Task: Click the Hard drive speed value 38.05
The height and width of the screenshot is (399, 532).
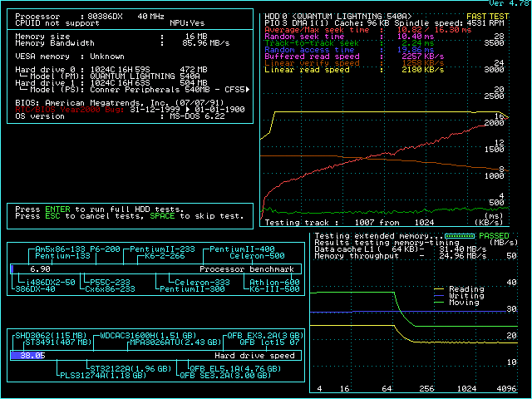Action: pyautogui.click(x=32, y=355)
